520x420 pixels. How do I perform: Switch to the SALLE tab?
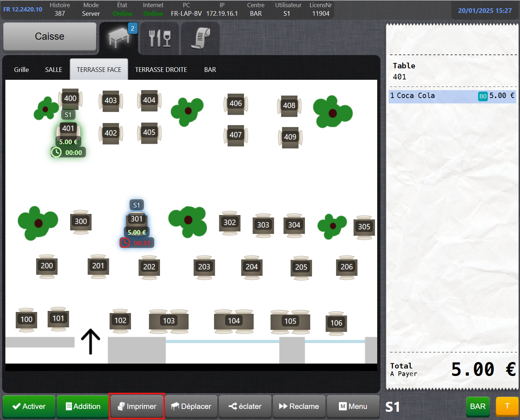(x=54, y=70)
